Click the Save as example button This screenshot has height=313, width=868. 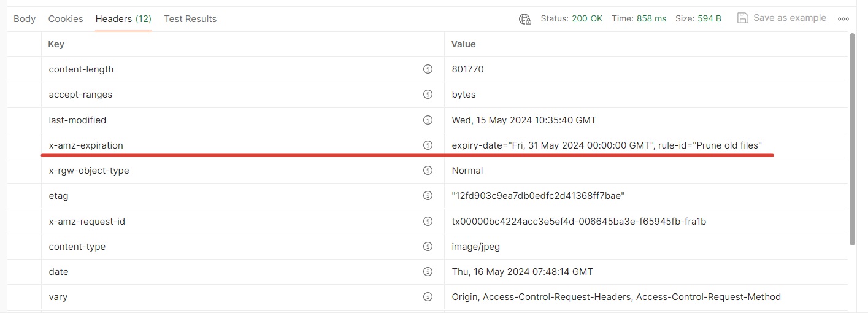click(x=782, y=18)
